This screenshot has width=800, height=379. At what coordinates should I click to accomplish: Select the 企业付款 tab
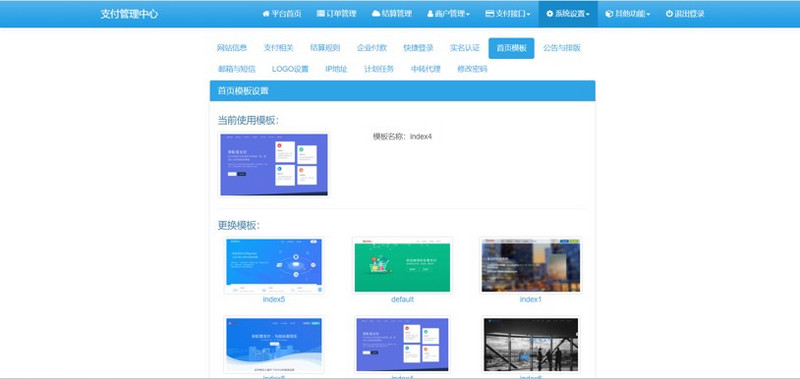tap(372, 48)
